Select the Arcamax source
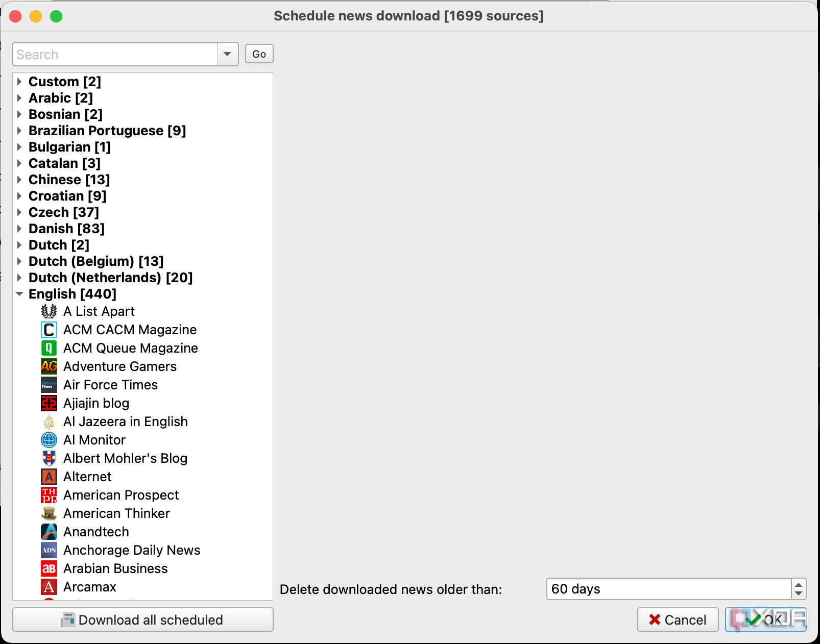Viewport: 820px width, 644px height. coord(90,587)
